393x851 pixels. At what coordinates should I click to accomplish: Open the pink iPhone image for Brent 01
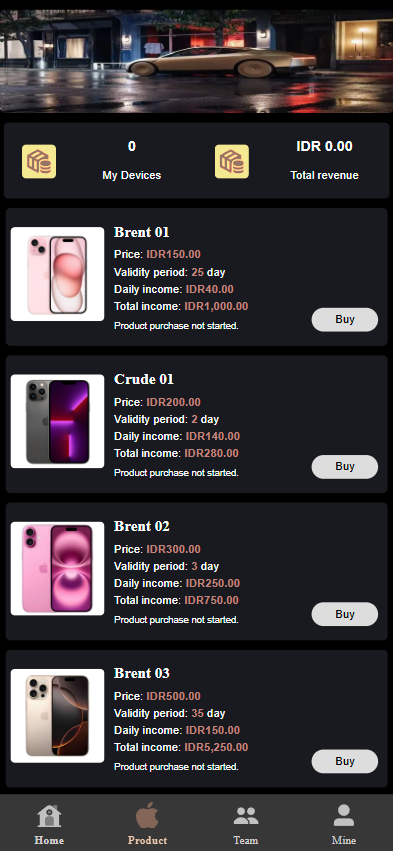(58, 274)
